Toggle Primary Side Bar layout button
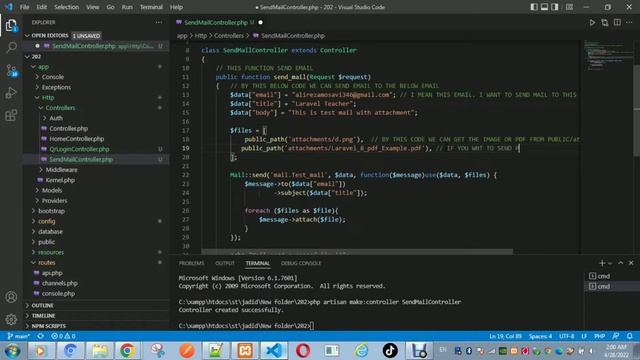Image resolution: width=640 pixels, height=360 pixels. [533, 7]
